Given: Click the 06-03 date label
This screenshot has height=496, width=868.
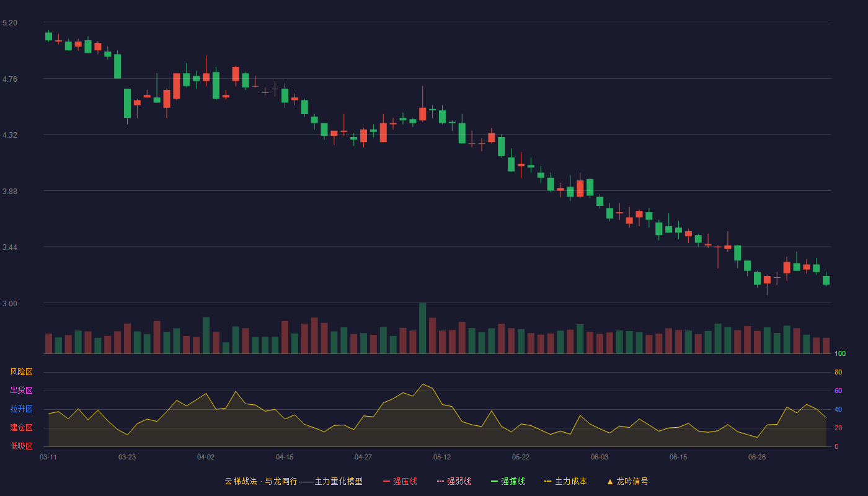Looking at the screenshot, I should pyautogui.click(x=600, y=457).
